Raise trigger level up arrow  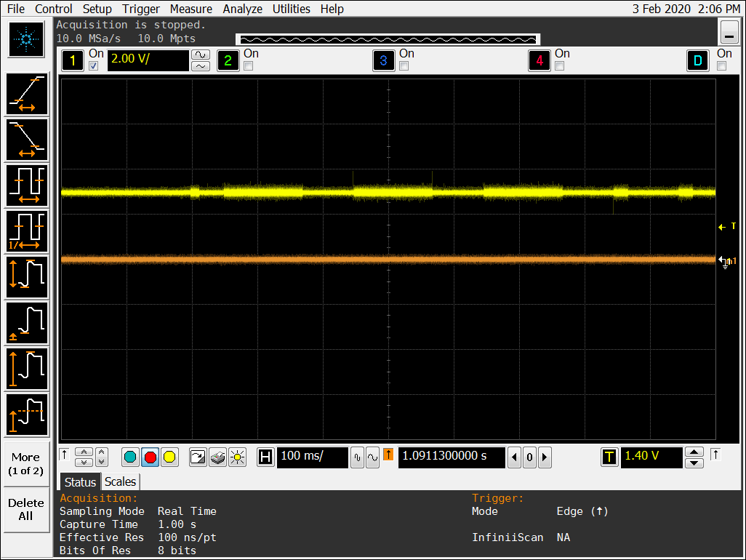tap(694, 452)
